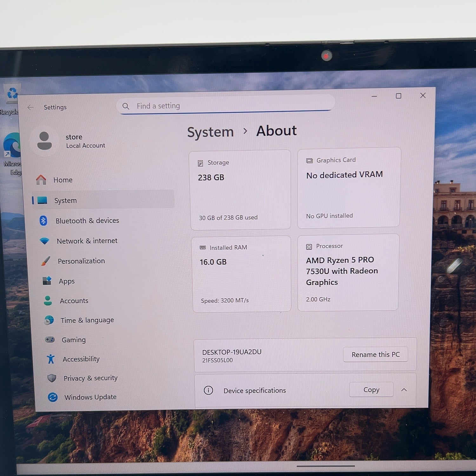Open Gaming via controller icon
The width and height of the screenshot is (476, 476).
click(x=50, y=340)
